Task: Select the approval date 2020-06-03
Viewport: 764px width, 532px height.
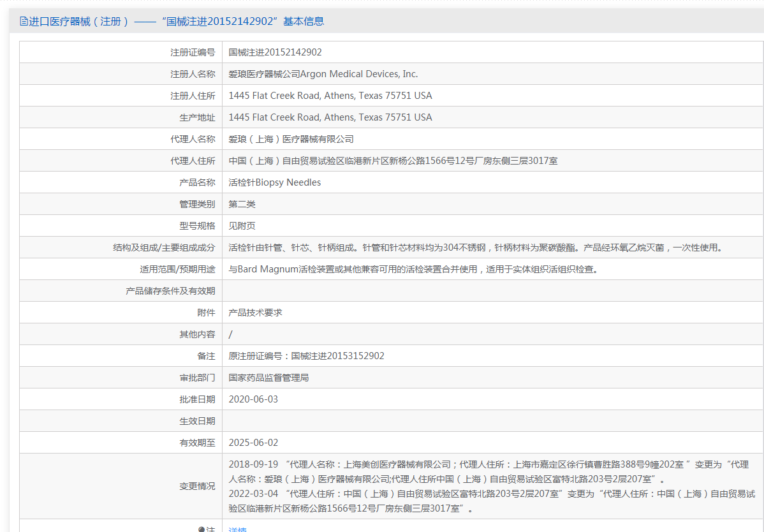Action: [253, 399]
